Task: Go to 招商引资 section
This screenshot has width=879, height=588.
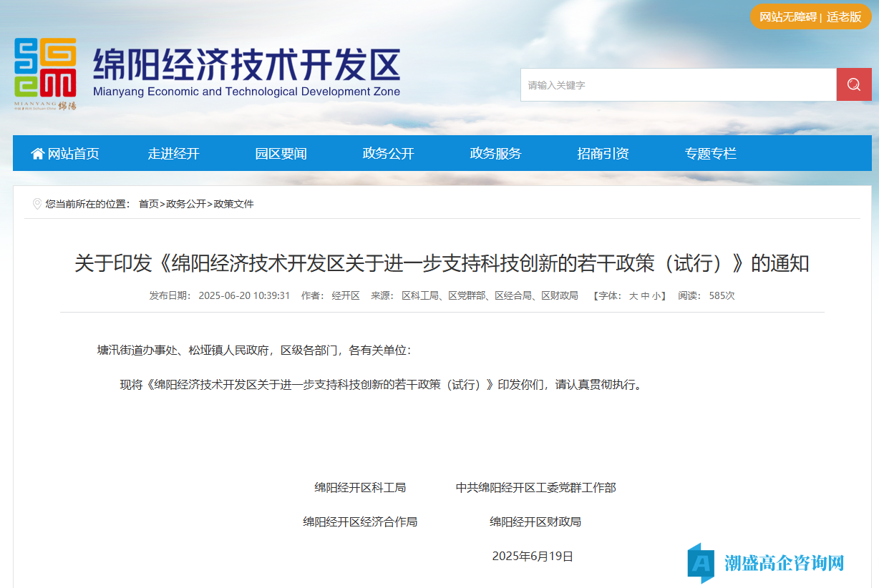Action: click(x=603, y=154)
